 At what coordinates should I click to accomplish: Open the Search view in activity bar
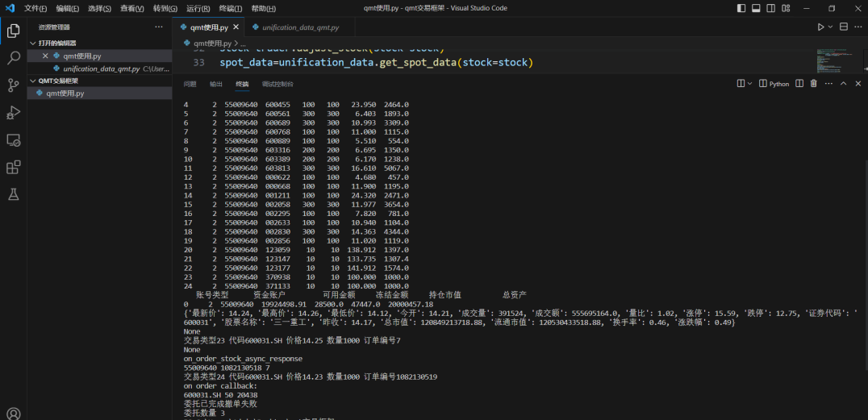coord(13,58)
